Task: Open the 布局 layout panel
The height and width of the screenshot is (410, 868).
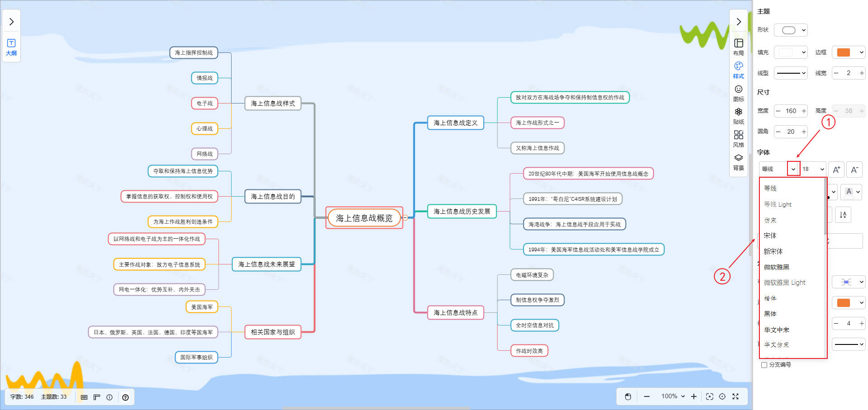Action: point(738,47)
